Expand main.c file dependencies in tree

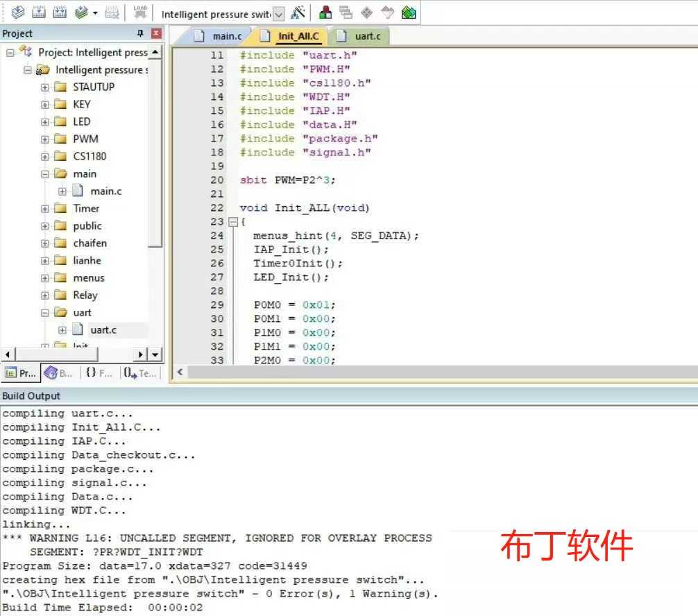(62, 191)
